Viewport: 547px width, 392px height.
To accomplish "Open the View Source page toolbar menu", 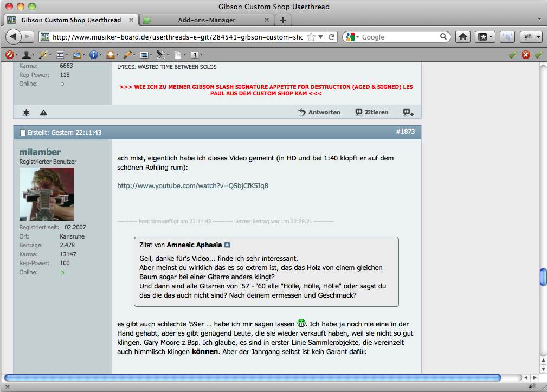I will tap(179, 55).
